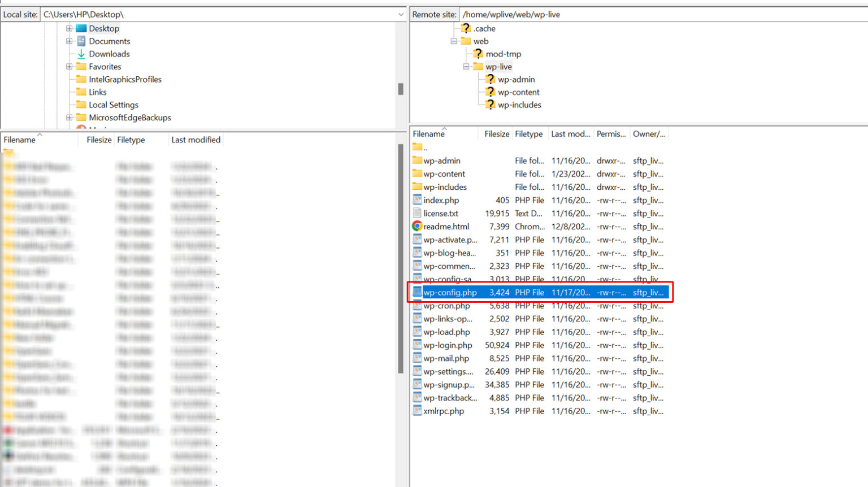Click the Documents folder icon in local tree
The width and height of the screenshot is (868, 487).
(x=81, y=41)
